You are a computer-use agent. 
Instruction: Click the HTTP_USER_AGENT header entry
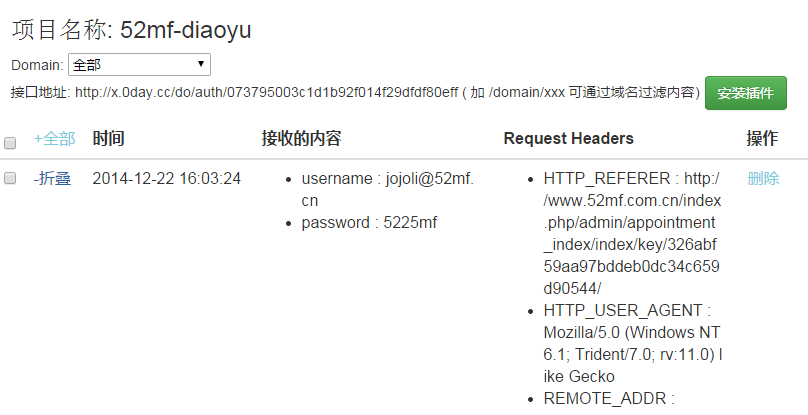pyautogui.click(x=633, y=343)
